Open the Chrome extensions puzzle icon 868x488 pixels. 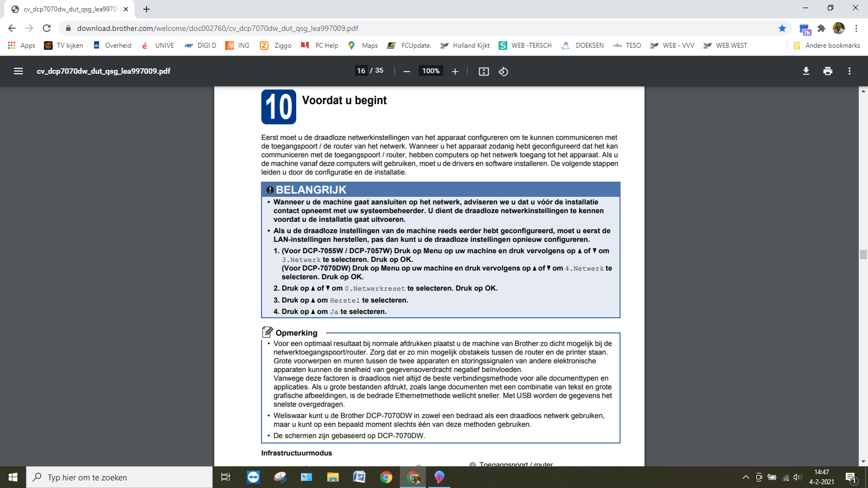point(821,28)
